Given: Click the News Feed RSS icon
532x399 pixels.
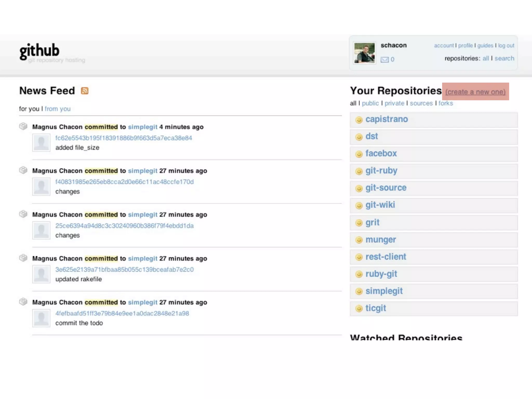Looking at the screenshot, I should 85,91.
